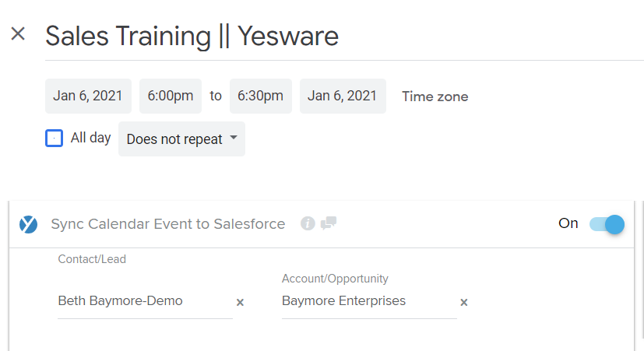The image size is (644, 351).
Task: Click the On label beside the switch
Action: (568, 223)
